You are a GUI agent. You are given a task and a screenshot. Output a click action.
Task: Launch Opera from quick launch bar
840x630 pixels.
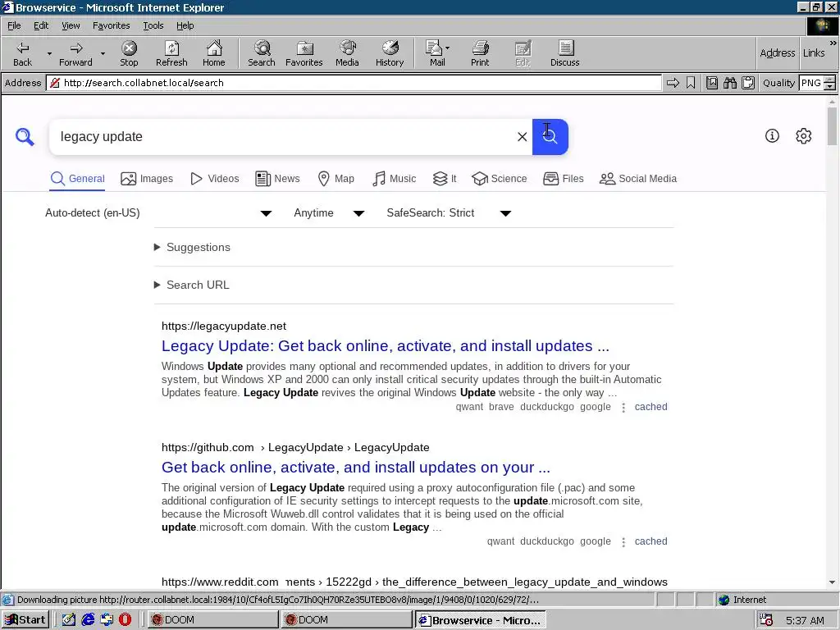125,620
